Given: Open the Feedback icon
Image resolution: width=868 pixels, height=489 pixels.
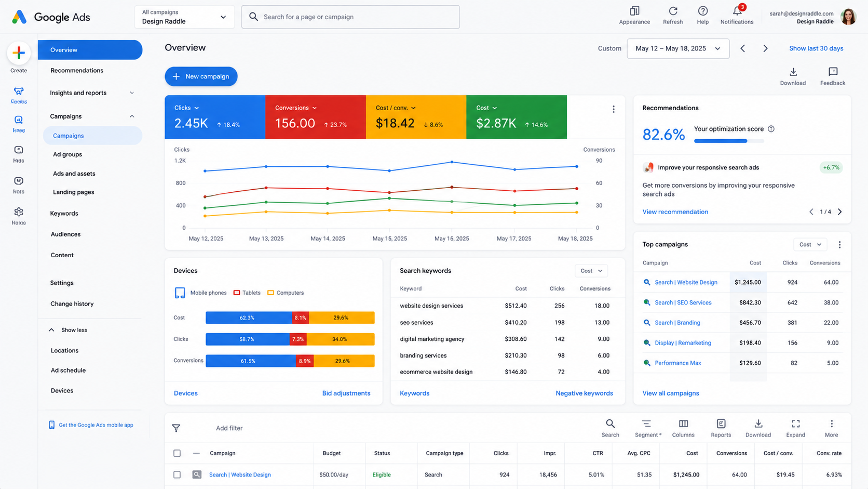Looking at the screenshot, I should (x=833, y=72).
